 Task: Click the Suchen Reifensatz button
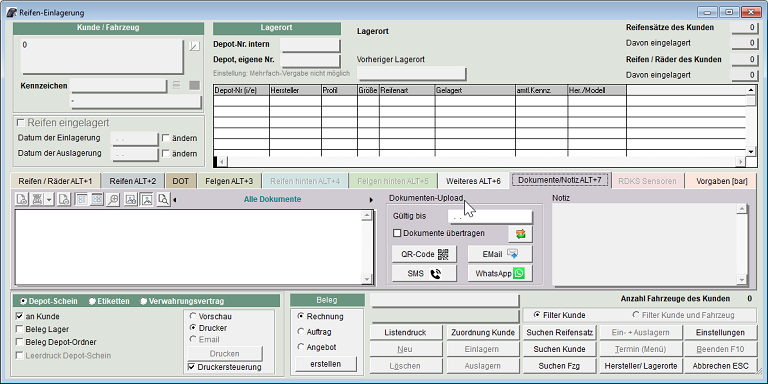coord(559,333)
